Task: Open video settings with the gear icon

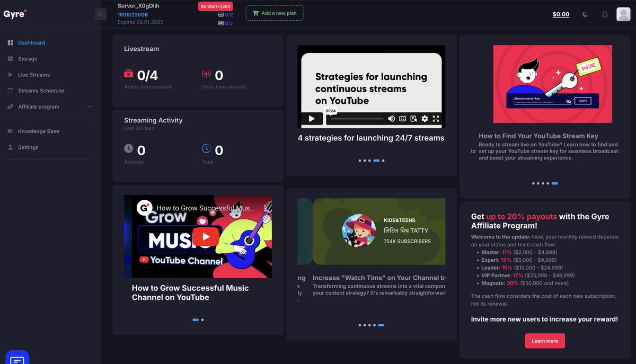Action: [x=425, y=119]
